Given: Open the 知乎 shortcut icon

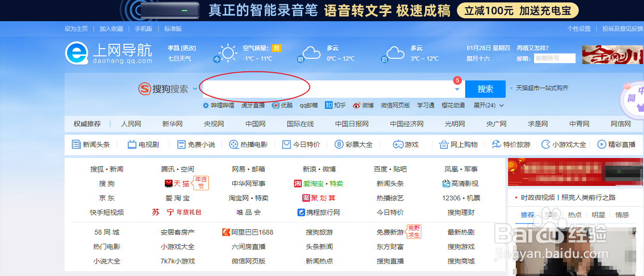Looking at the screenshot, I should click(x=328, y=105).
